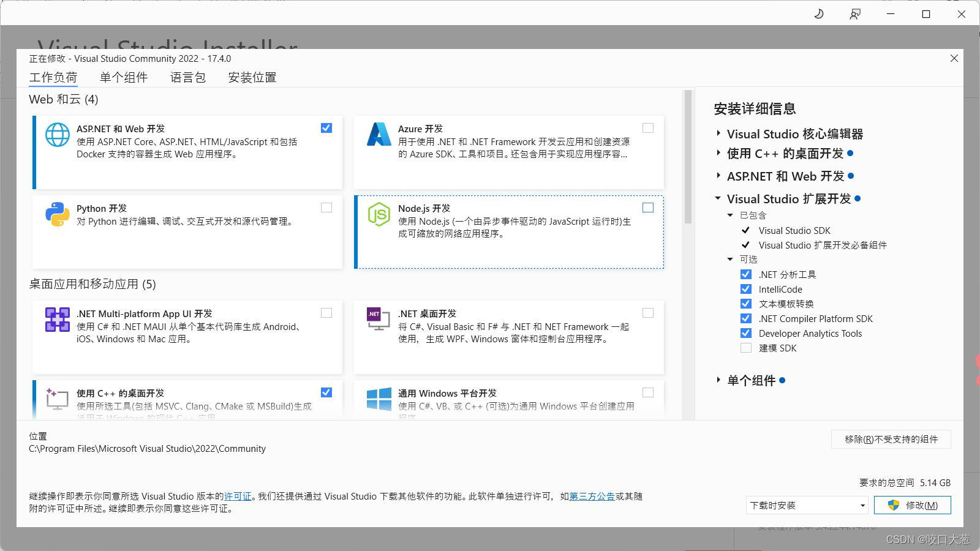The height and width of the screenshot is (551, 980).
Task: Click the Azure development logo icon
Action: tap(379, 135)
